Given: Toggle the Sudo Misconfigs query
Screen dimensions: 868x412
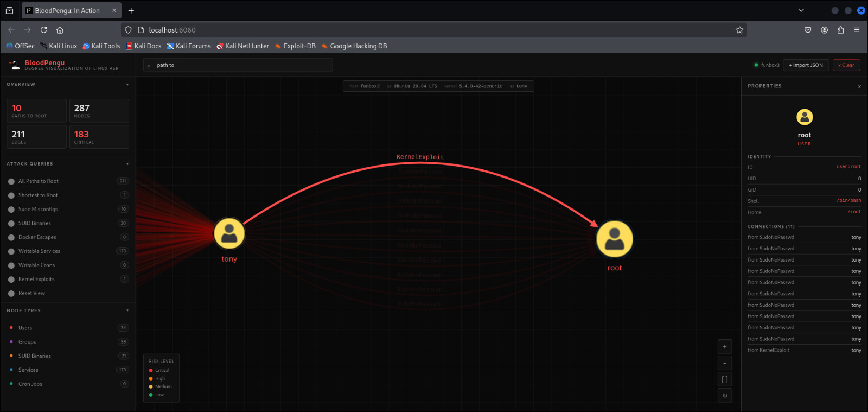Looking at the screenshot, I should point(38,210).
